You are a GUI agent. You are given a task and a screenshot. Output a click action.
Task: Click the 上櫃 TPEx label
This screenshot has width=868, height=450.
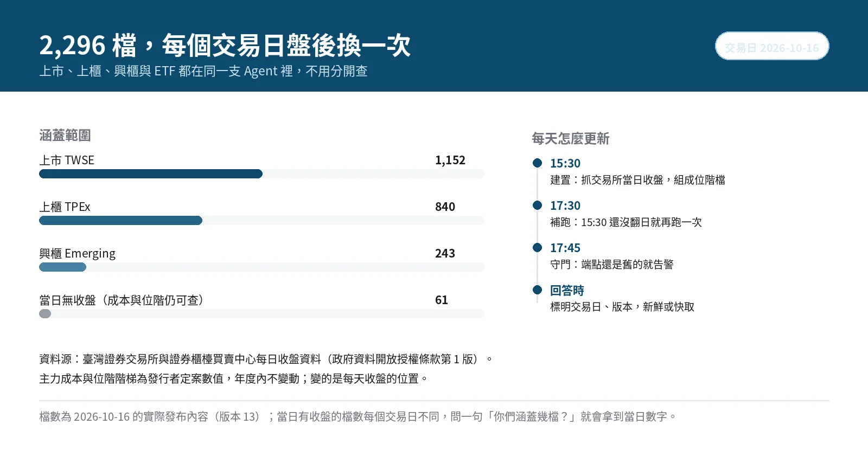click(x=65, y=207)
